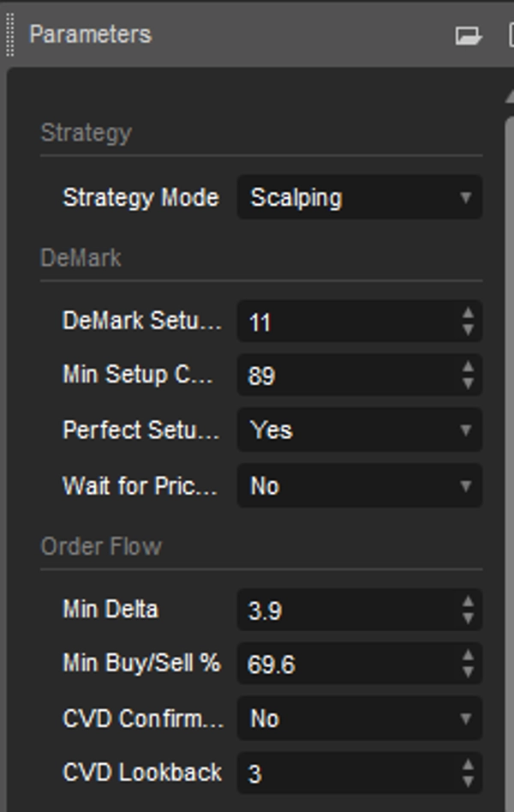Decrease DeMark Setup value with down arrow
This screenshot has width=514, height=812.
tap(468, 329)
